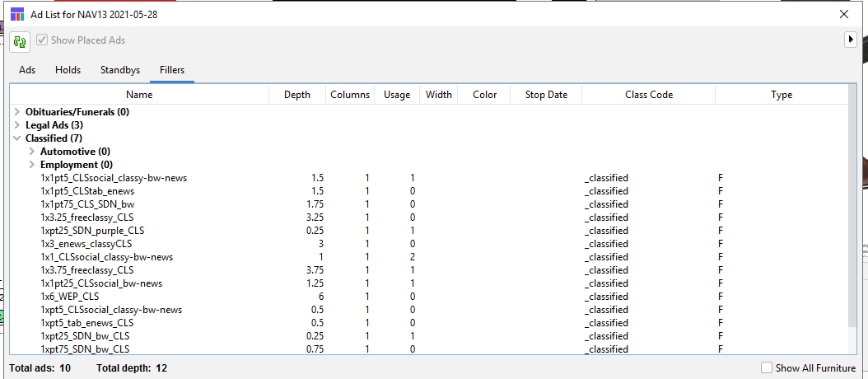Expand the Automotive subgroup
Screen dimensions: 868x379
32,152
